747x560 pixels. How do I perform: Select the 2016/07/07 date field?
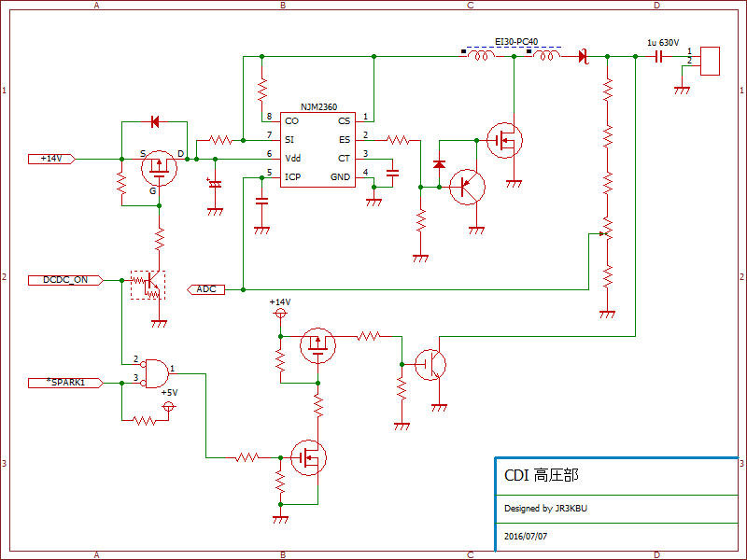pyautogui.click(x=526, y=538)
